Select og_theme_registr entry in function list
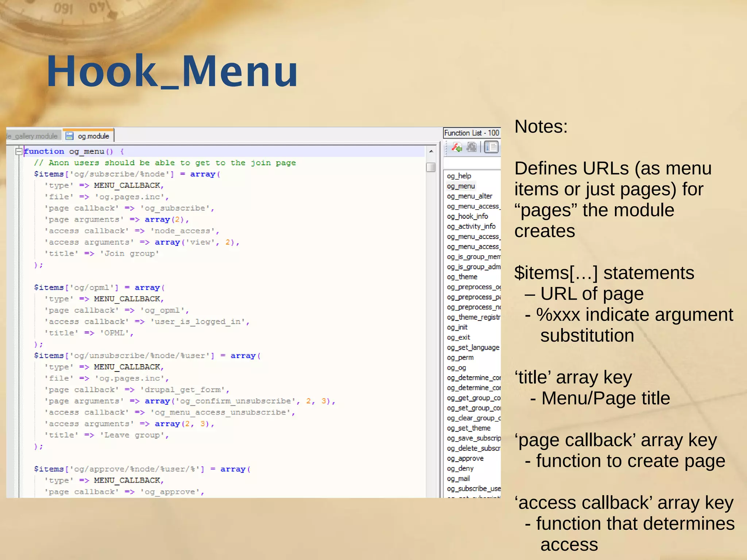Viewport: 747px width, 560px height. 473,317
